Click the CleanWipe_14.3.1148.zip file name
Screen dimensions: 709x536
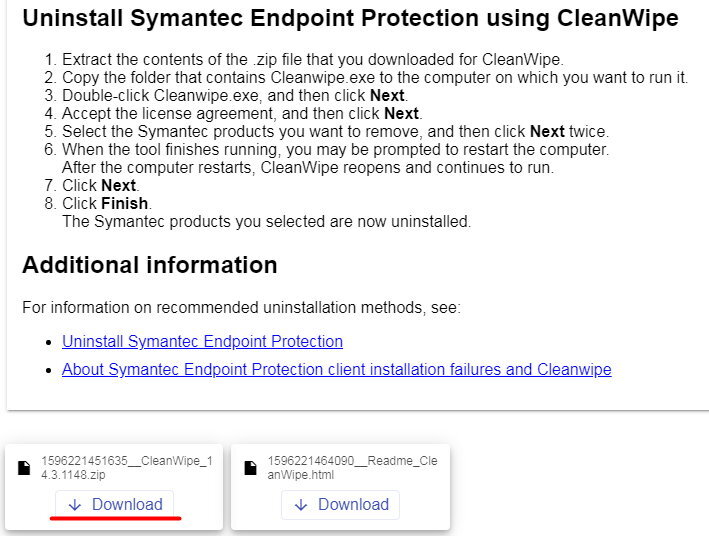tap(126, 468)
